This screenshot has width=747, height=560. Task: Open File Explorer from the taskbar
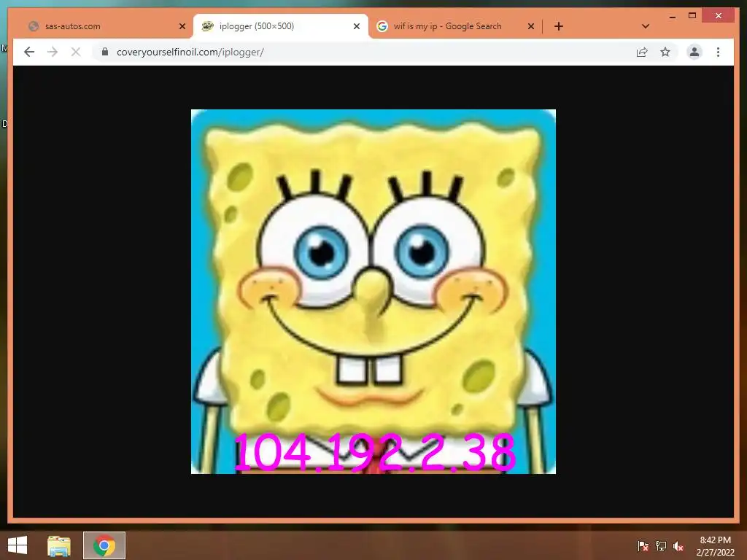(58, 545)
